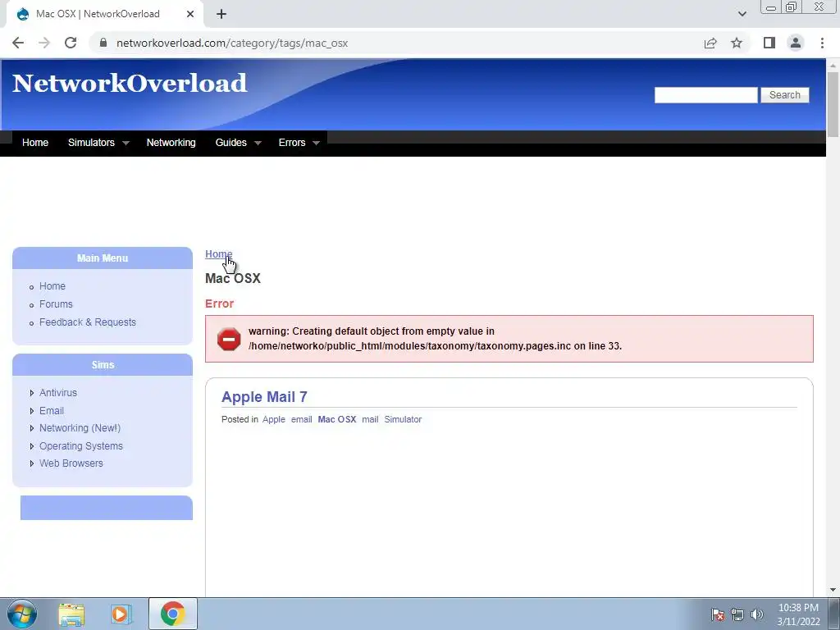Open the Action Center flag icon

click(x=718, y=614)
